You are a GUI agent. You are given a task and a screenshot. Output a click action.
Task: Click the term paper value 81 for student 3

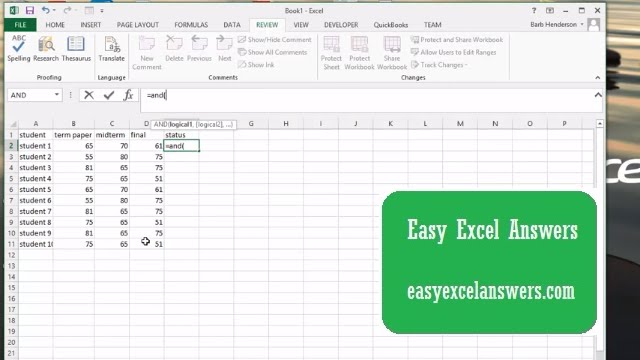click(x=73, y=167)
